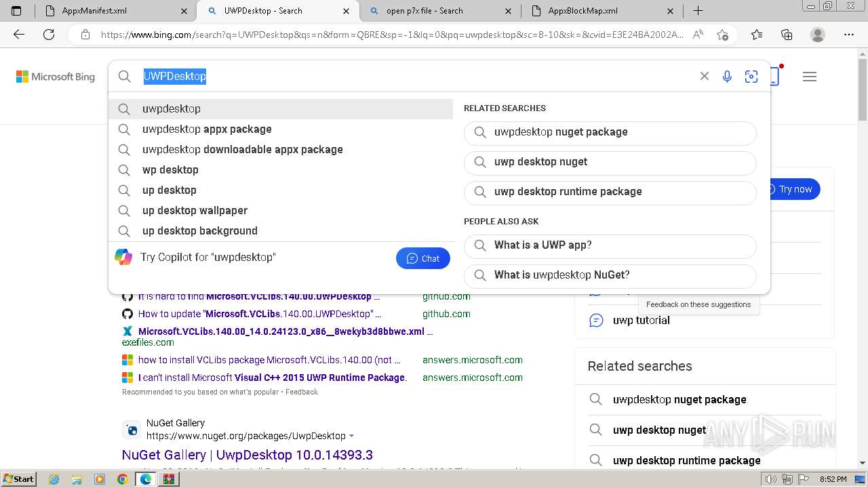Select suggestion uwpdesktop
The height and width of the screenshot is (488, 868).
(x=281, y=108)
